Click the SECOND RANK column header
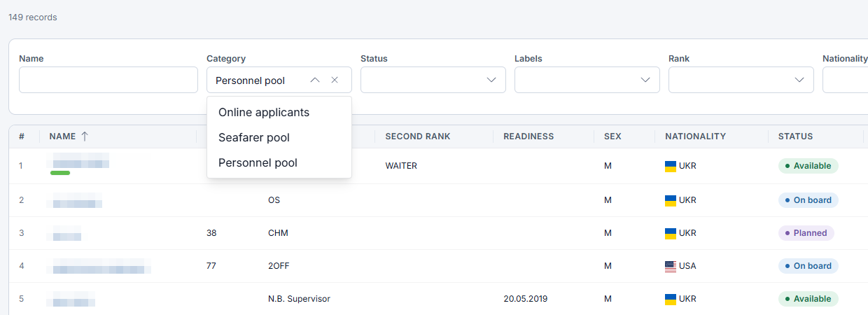868x315 pixels. 418,136
